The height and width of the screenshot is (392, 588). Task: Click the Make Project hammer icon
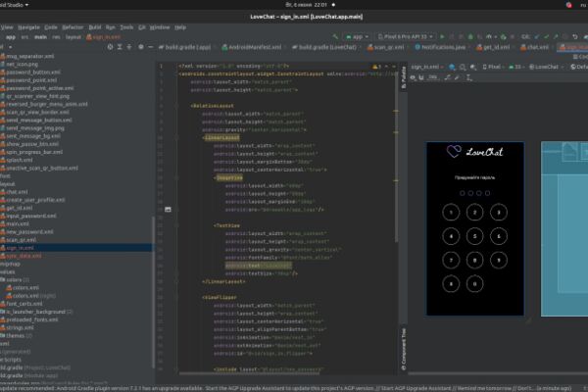[x=335, y=37]
